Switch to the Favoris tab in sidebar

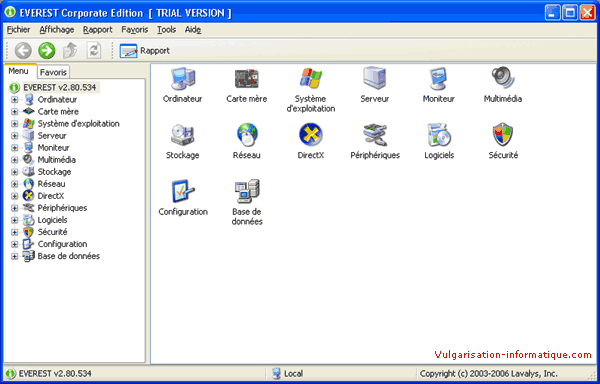tap(54, 72)
